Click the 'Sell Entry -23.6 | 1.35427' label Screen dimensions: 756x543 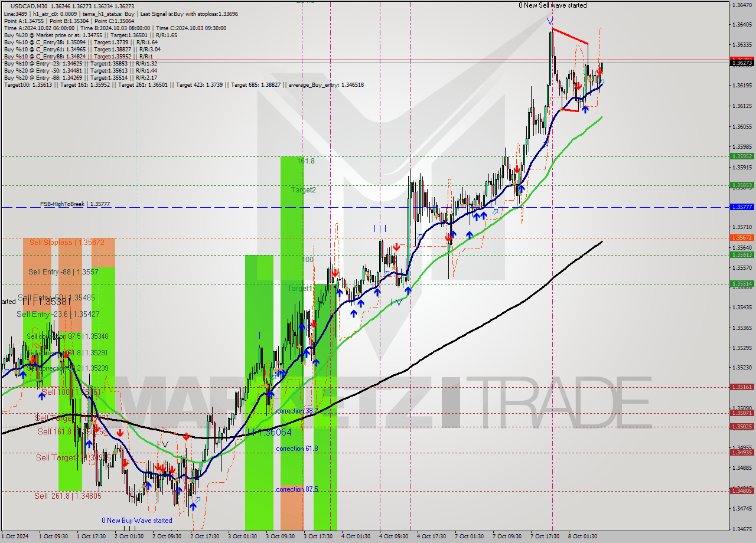coord(58,315)
